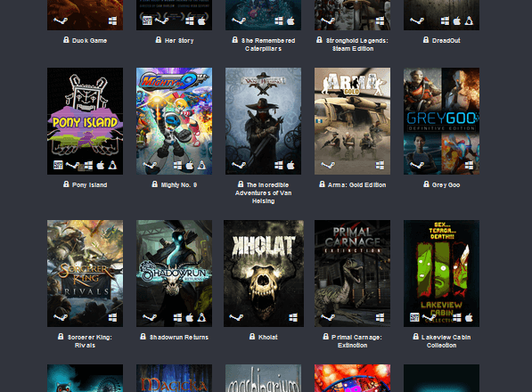Image resolution: width=532 pixels, height=392 pixels.
Task: Click the Shadowrun Returns title link
Action: 179,337
